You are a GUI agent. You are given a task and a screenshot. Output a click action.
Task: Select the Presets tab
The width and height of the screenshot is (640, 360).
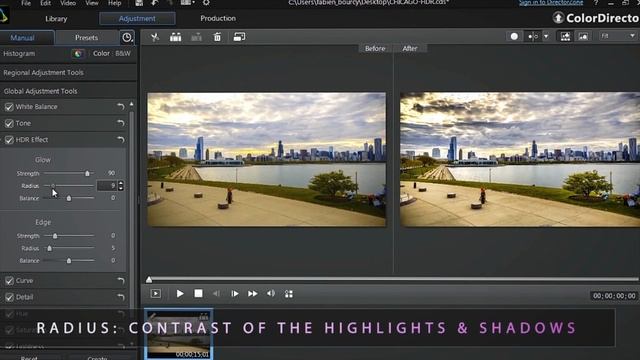click(87, 38)
